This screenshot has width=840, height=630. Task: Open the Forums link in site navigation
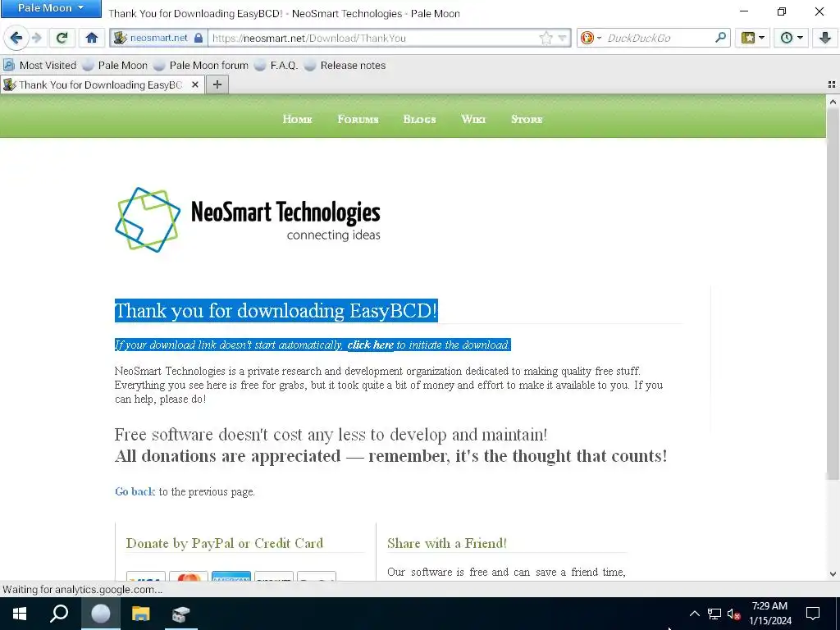coord(358,119)
